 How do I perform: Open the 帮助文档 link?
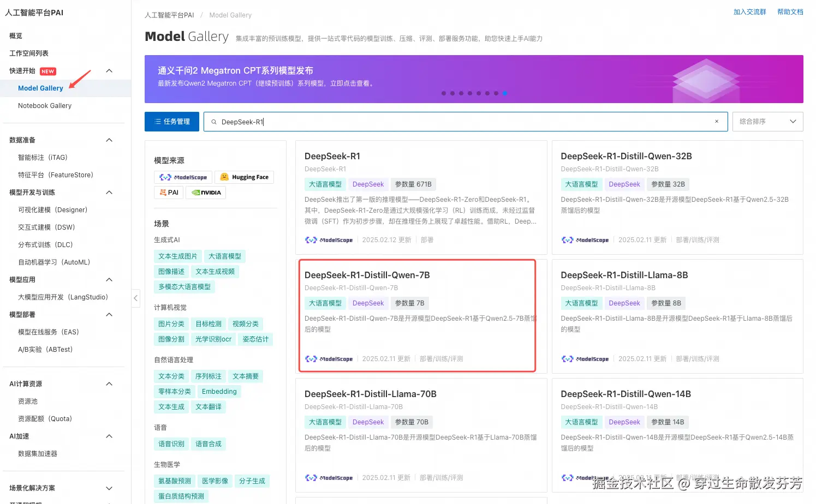(x=790, y=12)
